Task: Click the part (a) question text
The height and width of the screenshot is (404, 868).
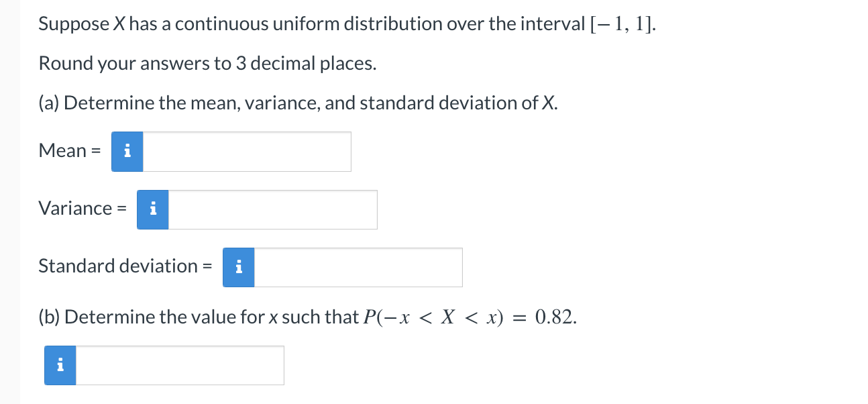Action: click(x=297, y=103)
